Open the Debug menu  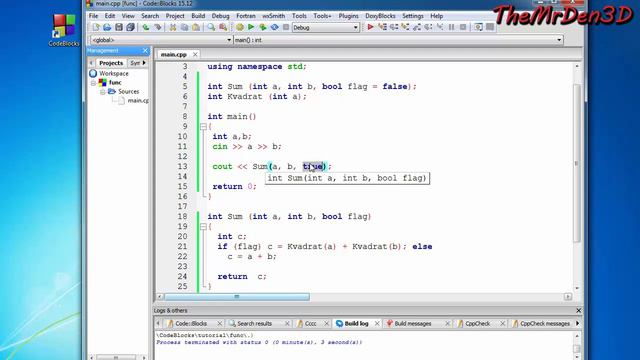(x=220, y=16)
